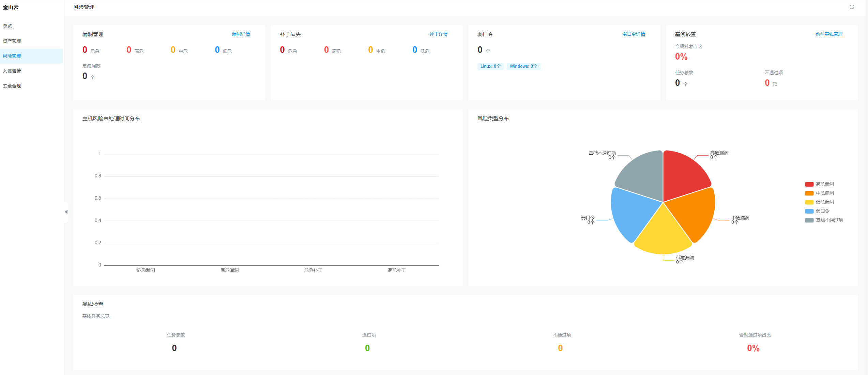
Task: Click the Linux: 0个 tag
Action: 490,66
